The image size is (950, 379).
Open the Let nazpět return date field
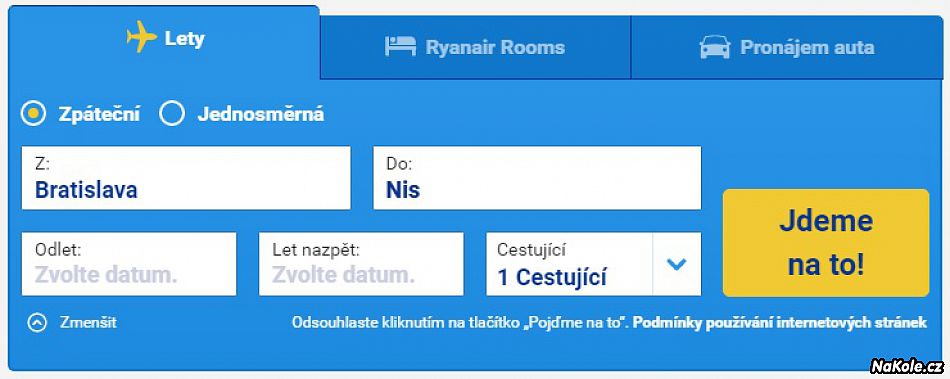[361, 264]
